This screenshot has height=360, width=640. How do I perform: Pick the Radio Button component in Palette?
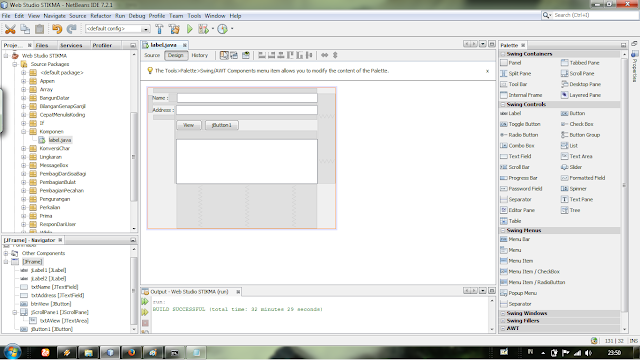click(520, 135)
